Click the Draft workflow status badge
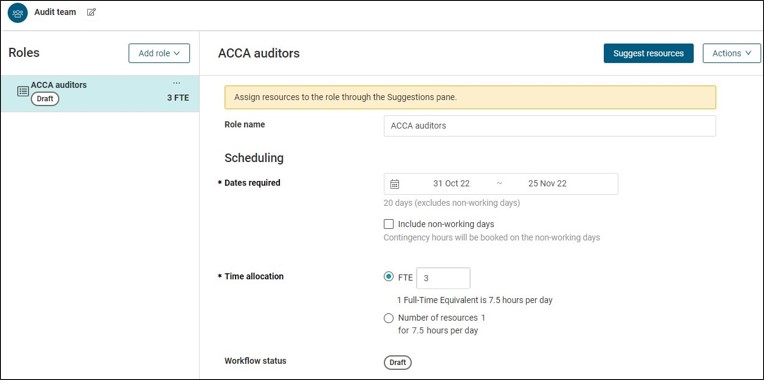The width and height of the screenshot is (764, 380). [398, 362]
